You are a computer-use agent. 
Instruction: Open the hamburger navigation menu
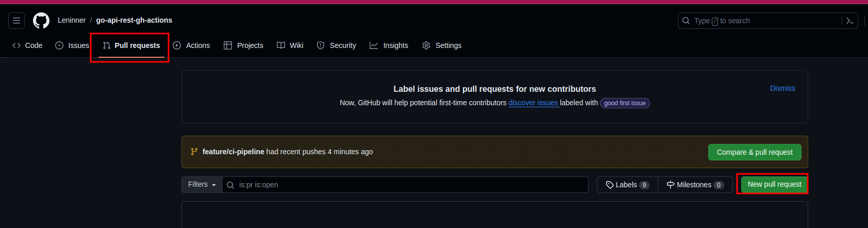click(x=16, y=21)
